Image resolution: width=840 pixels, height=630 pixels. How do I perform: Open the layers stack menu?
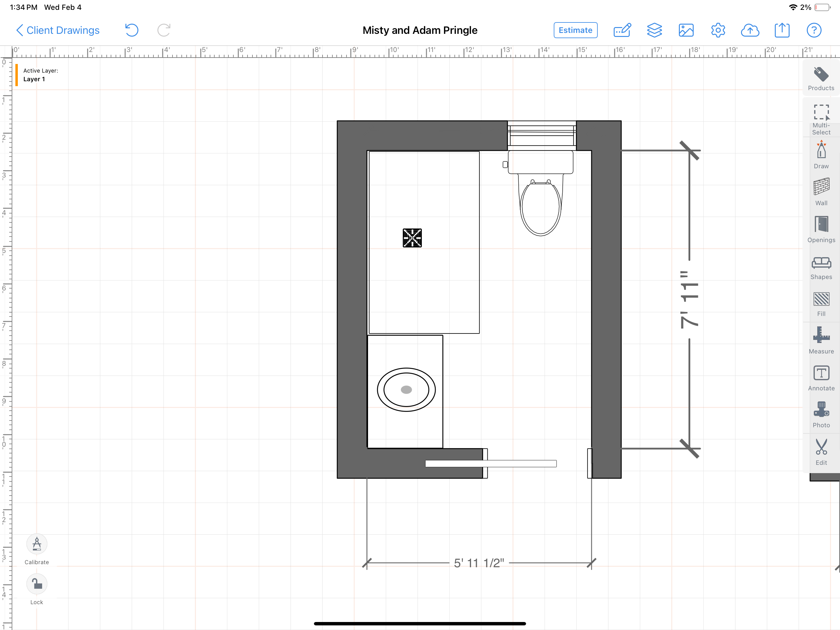tap(654, 30)
